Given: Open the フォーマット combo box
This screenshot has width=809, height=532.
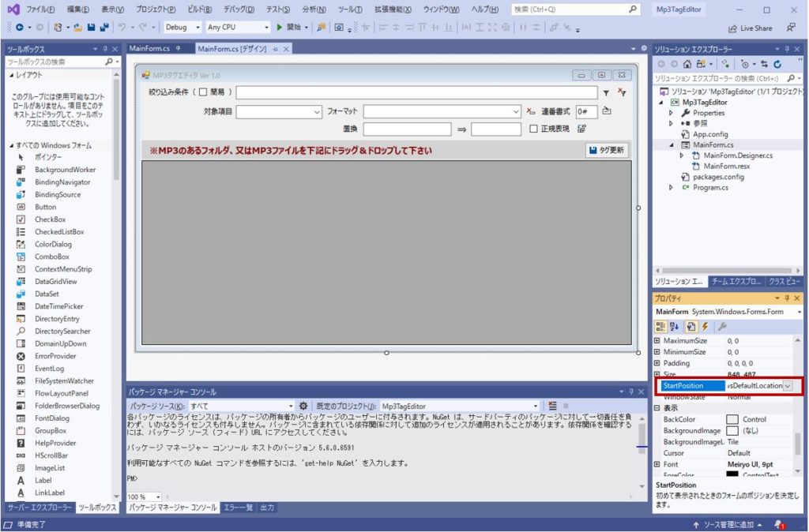Looking at the screenshot, I should tap(442, 111).
